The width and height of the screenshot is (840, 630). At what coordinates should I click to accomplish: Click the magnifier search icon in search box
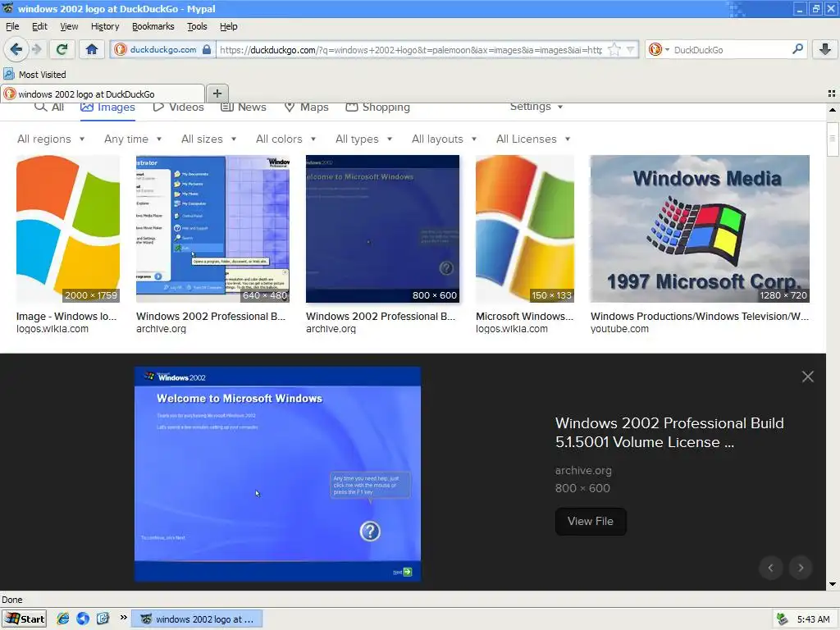pyautogui.click(x=797, y=49)
